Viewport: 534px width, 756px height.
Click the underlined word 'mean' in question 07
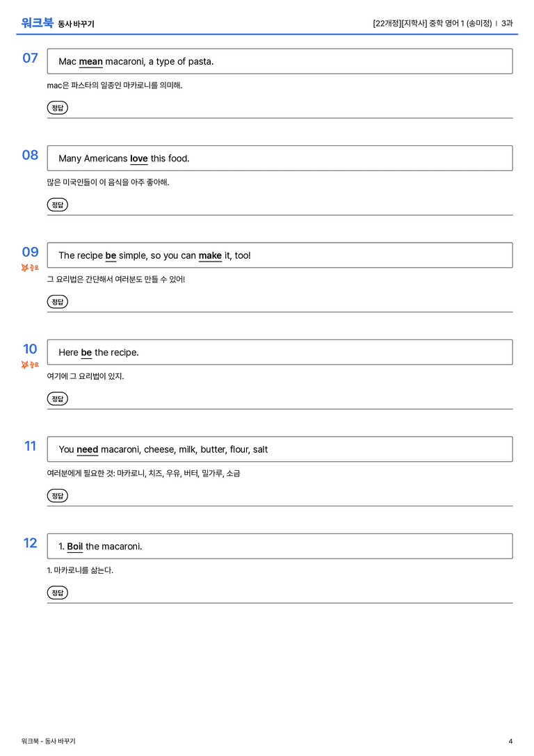pos(90,62)
